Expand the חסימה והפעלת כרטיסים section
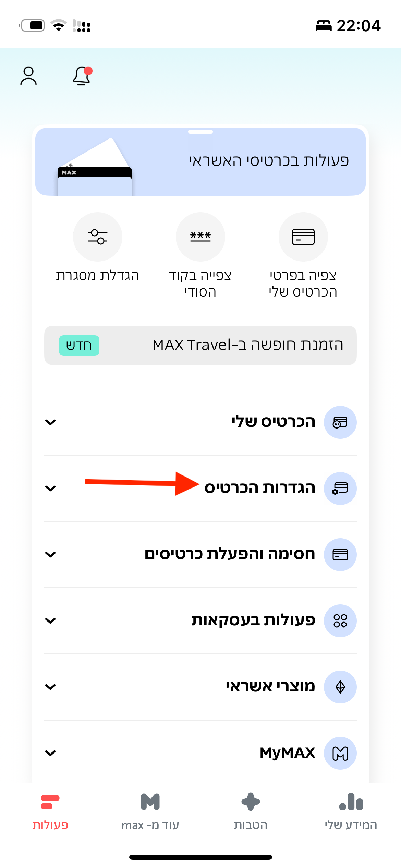Screen dimensions: 401x868 click(x=50, y=554)
